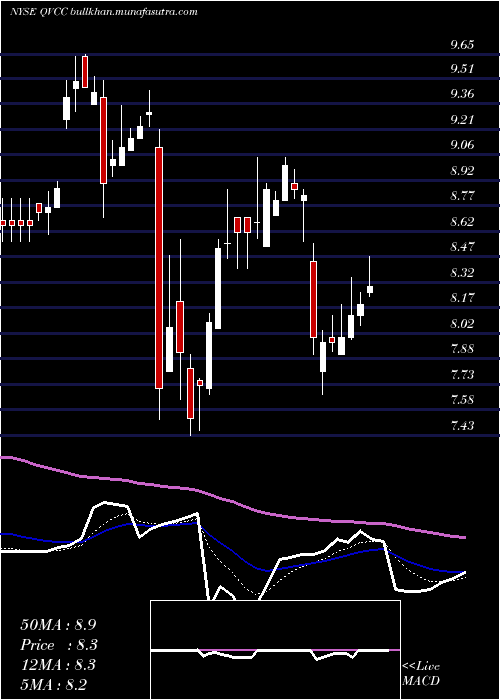Select the 9.21 price axis label
This screenshot has height=700, width=500.
pos(462,120)
